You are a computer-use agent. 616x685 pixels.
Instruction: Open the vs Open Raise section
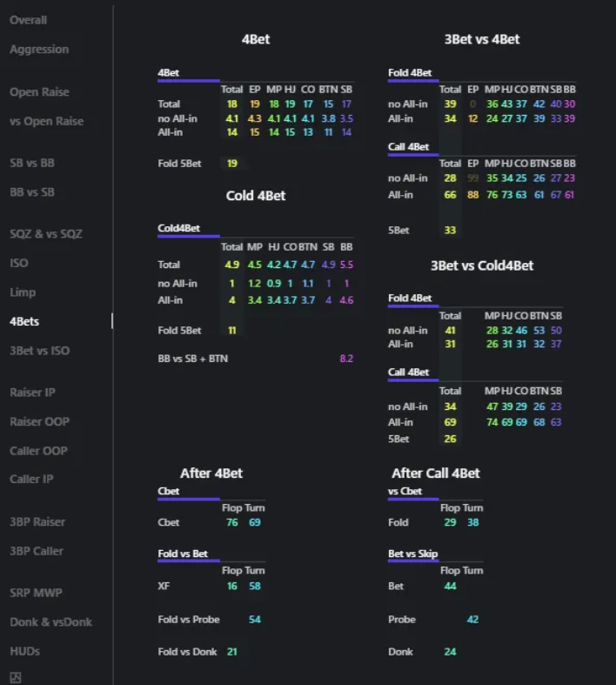(x=47, y=121)
